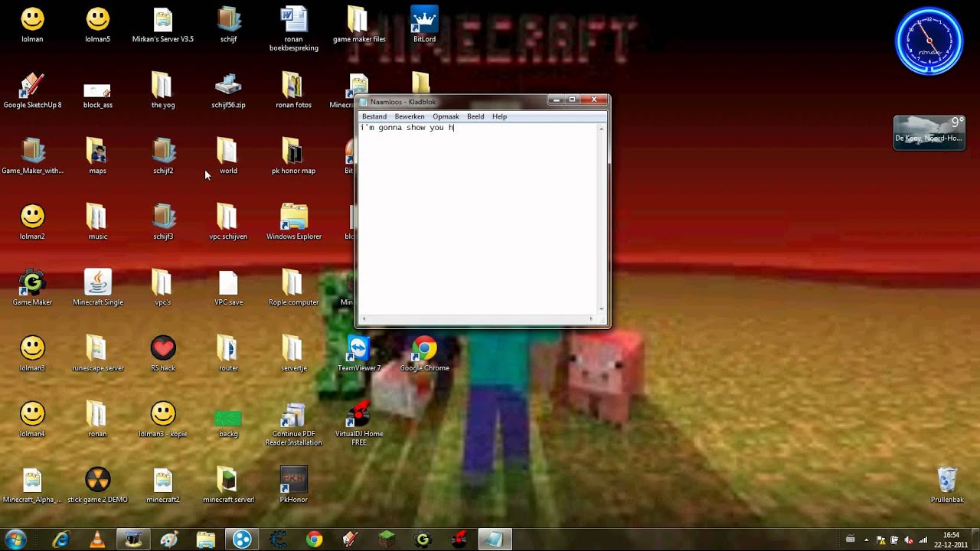
Task: Open VLC media player from the taskbar
Action: point(97,540)
